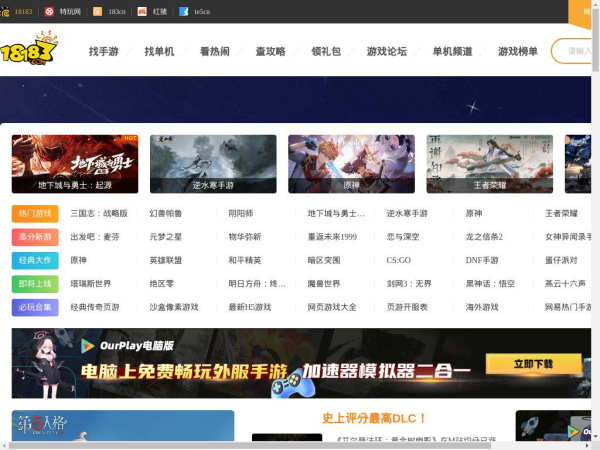The height and width of the screenshot is (450, 600).
Task: Select the 必玩合集 category tag
Action: [35, 307]
